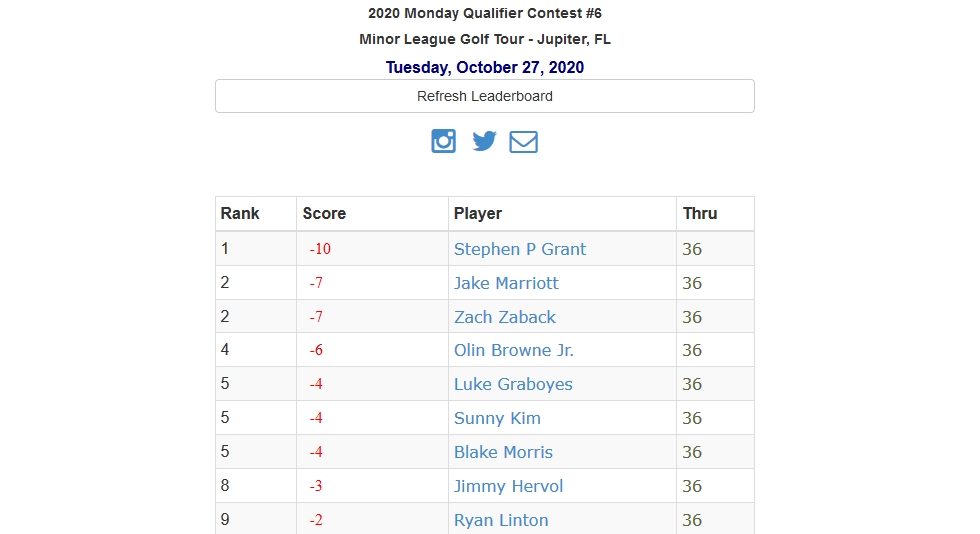Open Jake Marriott's player link

click(506, 283)
